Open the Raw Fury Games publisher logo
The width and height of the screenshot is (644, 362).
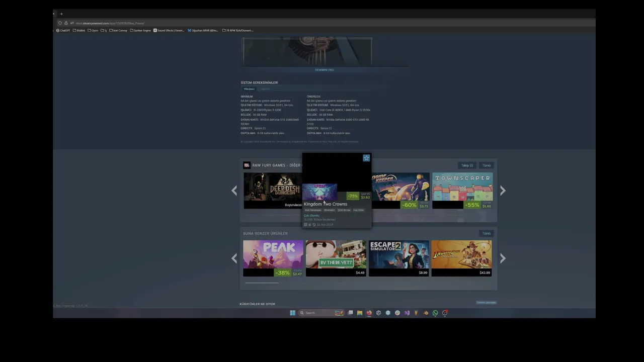[x=247, y=165]
